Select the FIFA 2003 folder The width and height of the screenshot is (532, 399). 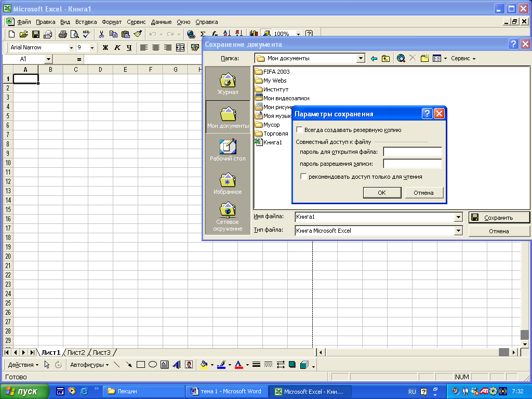click(272, 72)
